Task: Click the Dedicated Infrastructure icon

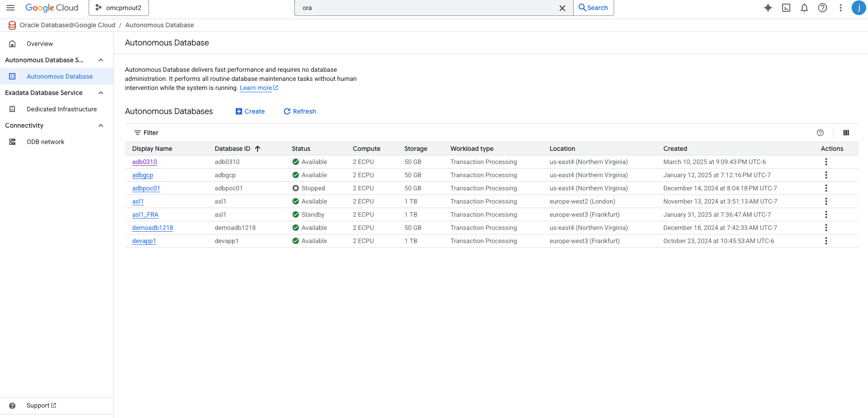Action: [12, 109]
